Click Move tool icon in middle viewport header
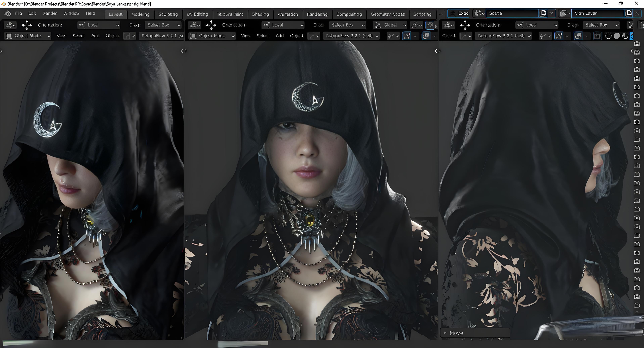The height and width of the screenshot is (348, 644). pyautogui.click(x=211, y=25)
